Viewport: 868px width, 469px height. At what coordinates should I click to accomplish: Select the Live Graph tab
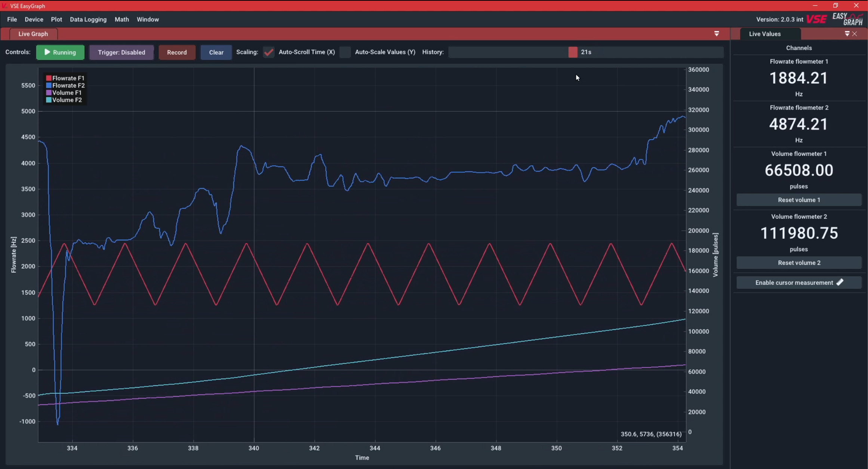(x=33, y=34)
